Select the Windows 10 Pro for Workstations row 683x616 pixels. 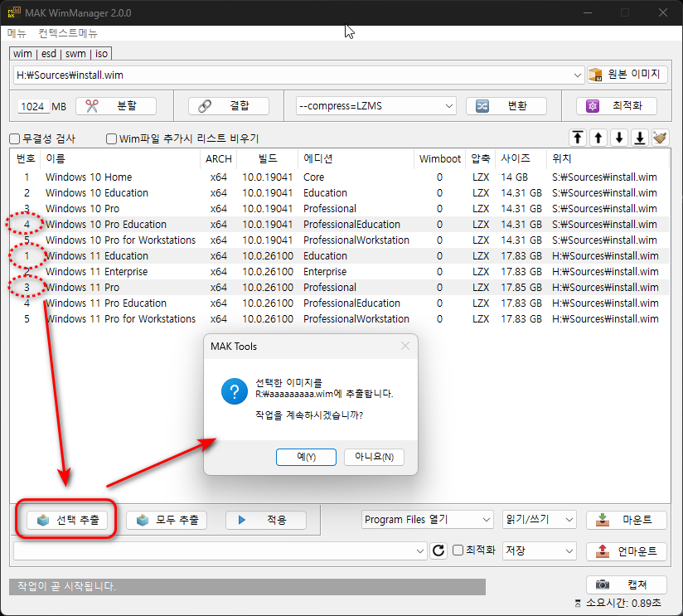pyautogui.click(x=340, y=240)
